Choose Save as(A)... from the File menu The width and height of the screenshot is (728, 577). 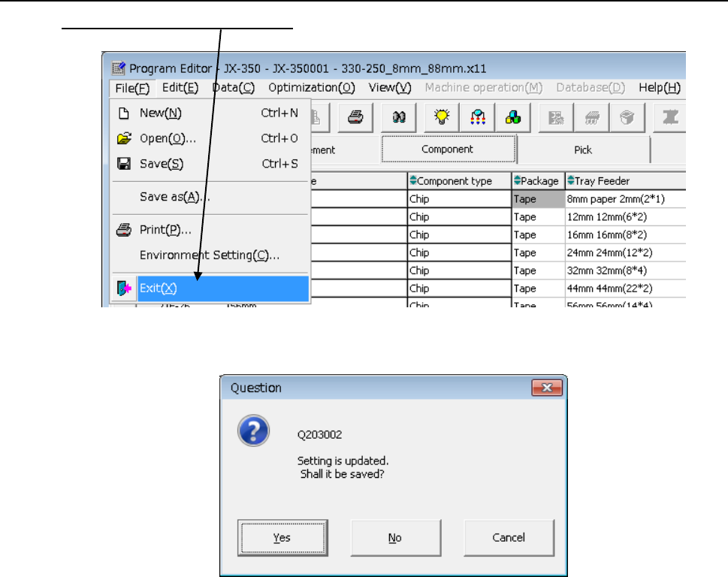[210, 197]
